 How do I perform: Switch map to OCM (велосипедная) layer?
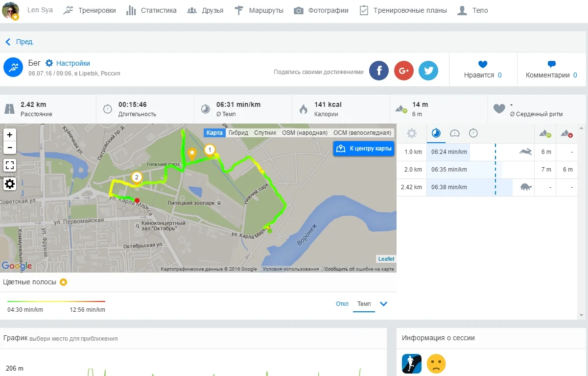coord(362,133)
